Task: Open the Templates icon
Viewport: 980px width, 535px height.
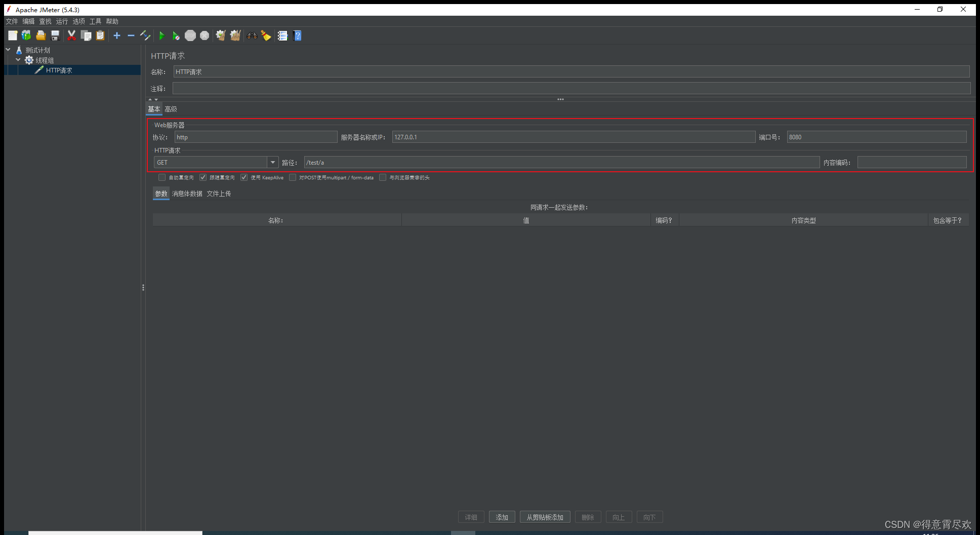Action: point(26,35)
